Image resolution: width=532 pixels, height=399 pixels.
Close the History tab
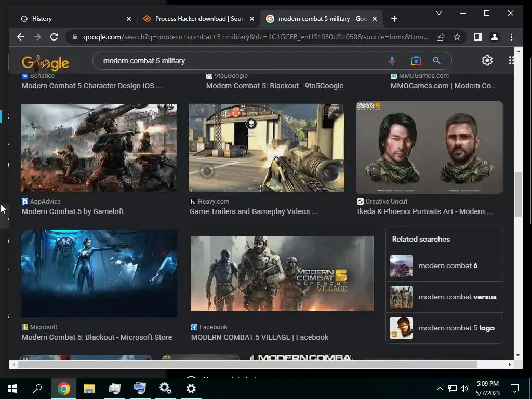(x=129, y=19)
